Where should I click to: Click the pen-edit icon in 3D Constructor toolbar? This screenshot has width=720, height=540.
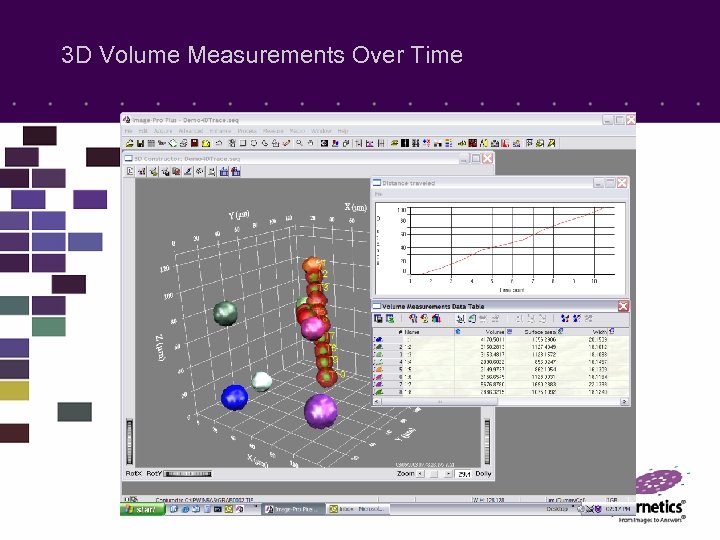point(187,172)
